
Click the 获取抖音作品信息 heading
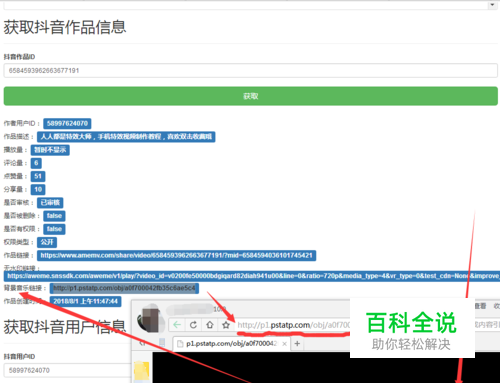pyautogui.click(x=65, y=27)
